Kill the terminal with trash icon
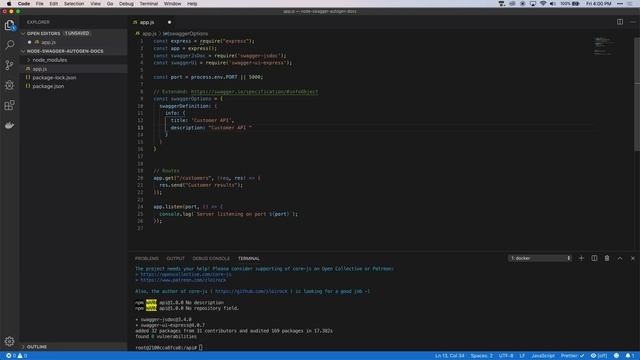This screenshot has width=640, height=360. tap(607, 258)
